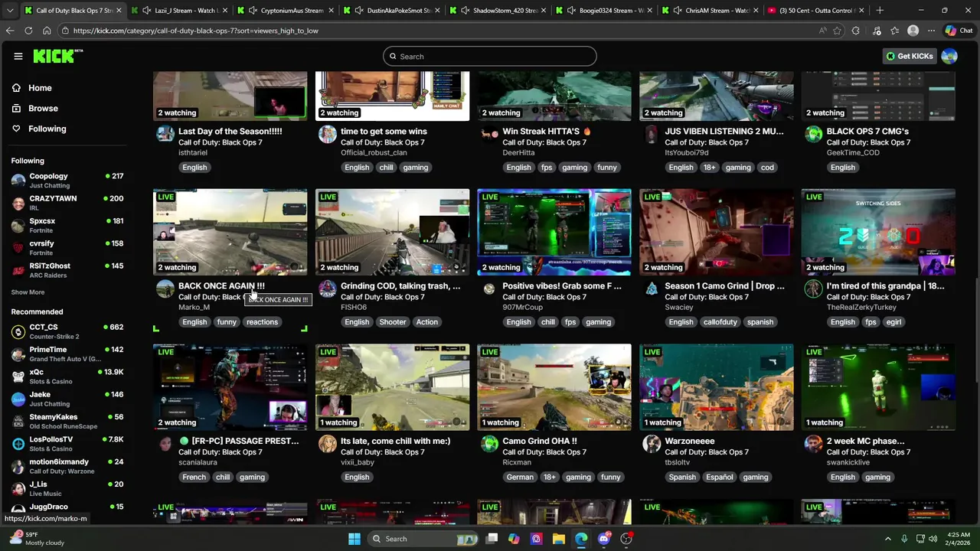This screenshot has width=980, height=551.
Task: Click swankicklive streamer avatar
Action: 813,444
